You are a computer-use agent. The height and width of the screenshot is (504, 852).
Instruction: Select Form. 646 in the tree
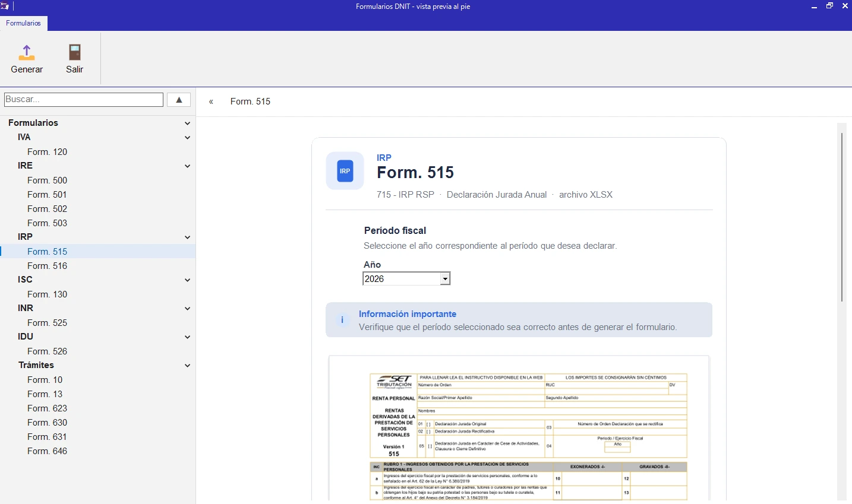(47, 451)
